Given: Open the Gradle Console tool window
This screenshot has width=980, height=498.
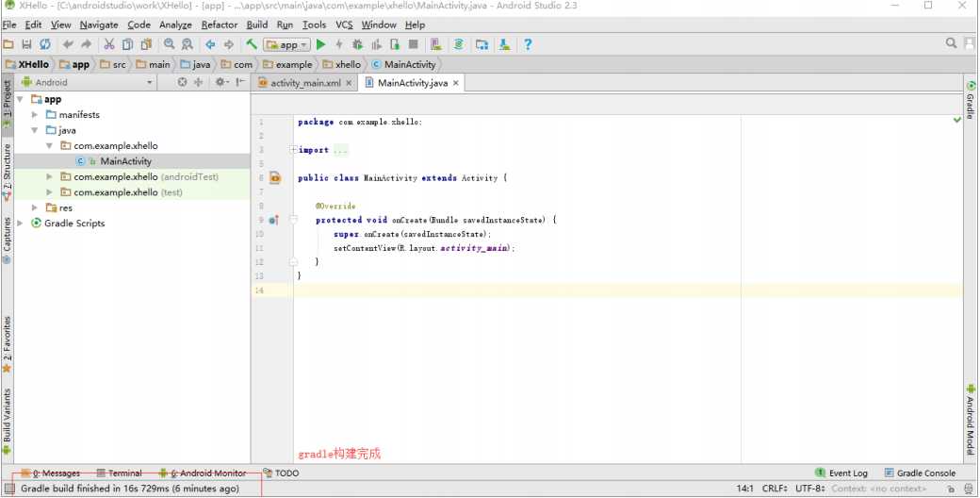Looking at the screenshot, I should (920, 473).
